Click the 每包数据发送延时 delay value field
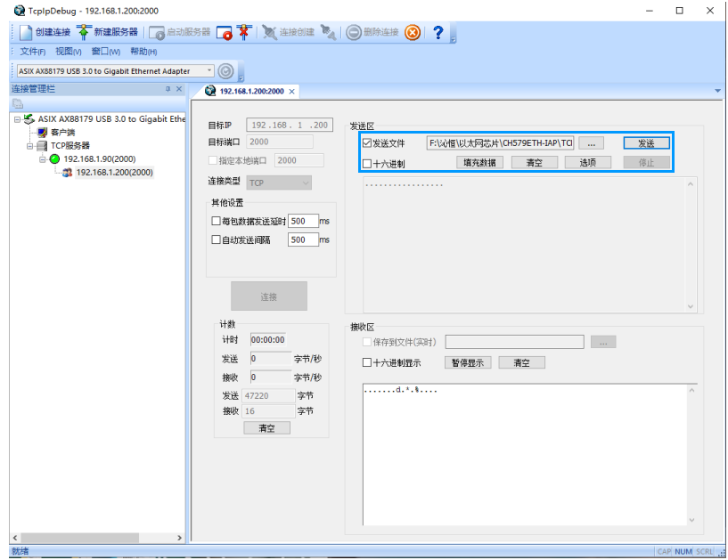This screenshot has width=728, height=560. click(303, 221)
